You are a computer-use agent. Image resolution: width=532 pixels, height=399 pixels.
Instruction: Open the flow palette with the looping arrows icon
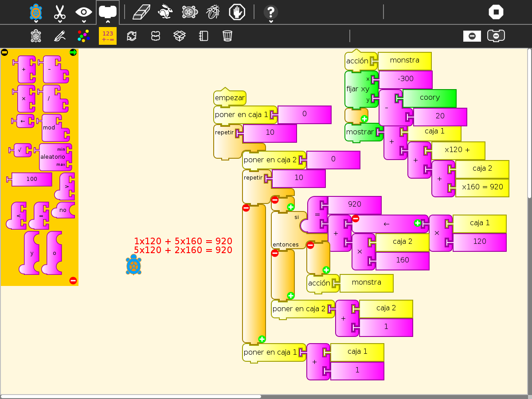coord(132,36)
